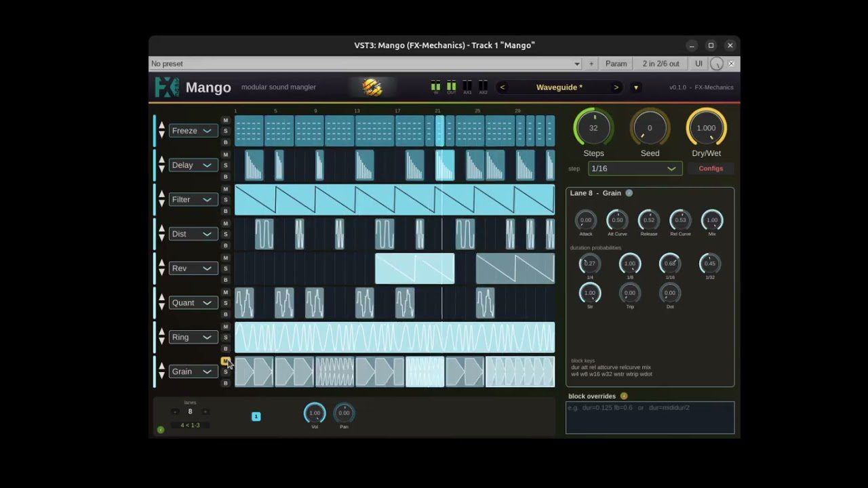
Task: Click the Vol knob
Action: (315, 413)
